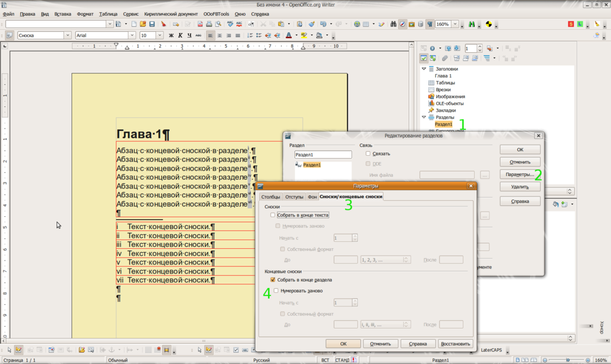Export directly as PDF
611x364 pixels.
coord(200,24)
